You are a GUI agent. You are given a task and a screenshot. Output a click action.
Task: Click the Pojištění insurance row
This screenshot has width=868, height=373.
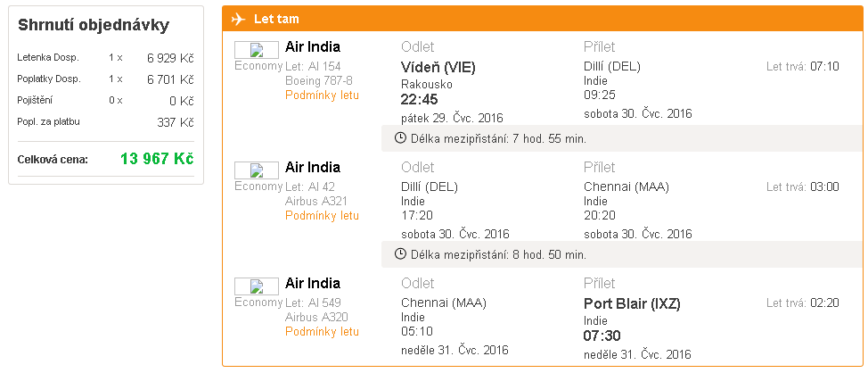pyautogui.click(x=106, y=101)
